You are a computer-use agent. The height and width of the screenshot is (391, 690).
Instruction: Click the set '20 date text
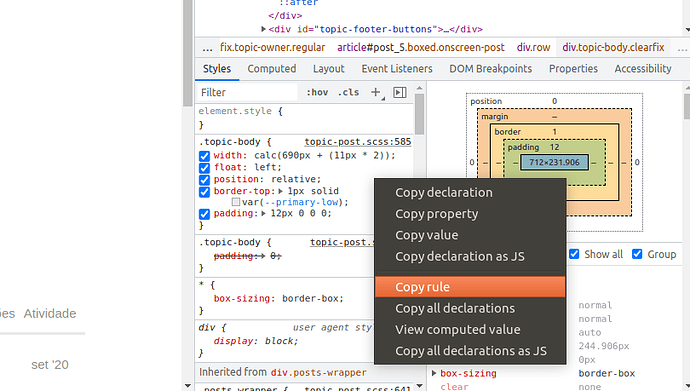(x=50, y=365)
